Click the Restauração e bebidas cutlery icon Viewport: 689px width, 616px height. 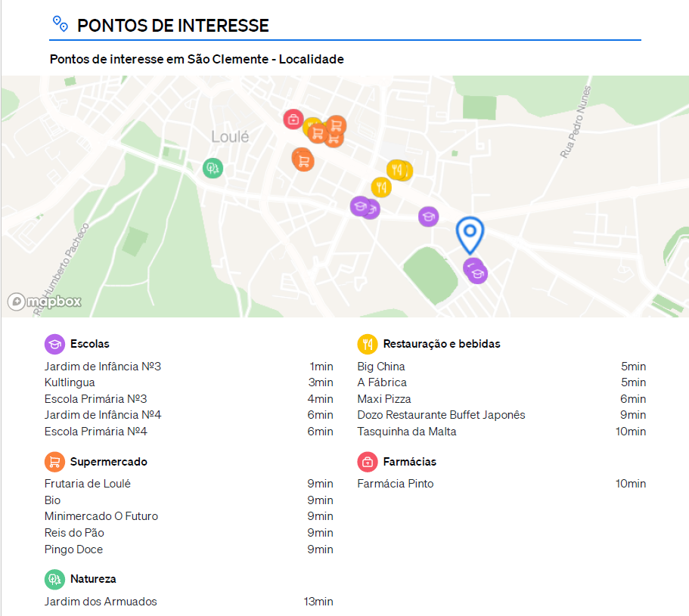[x=367, y=344]
